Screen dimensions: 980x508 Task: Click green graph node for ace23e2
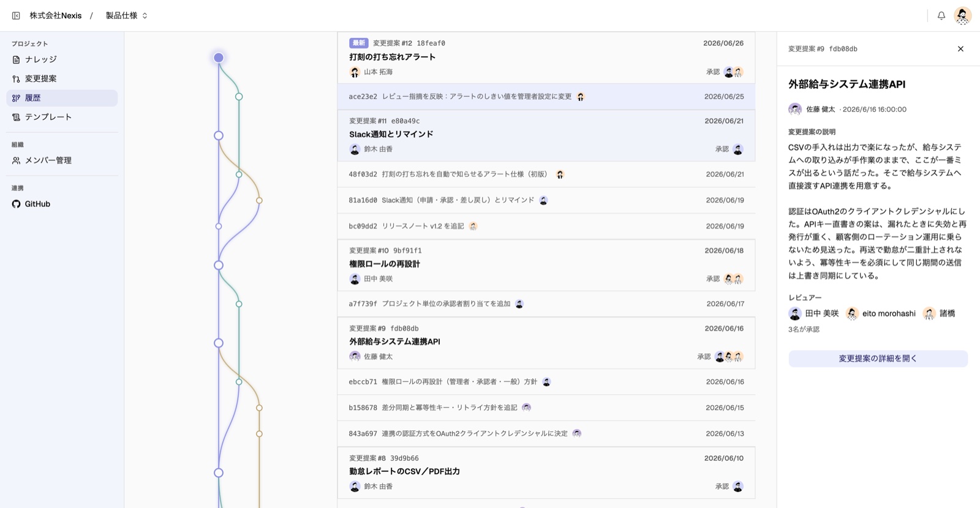tap(239, 97)
